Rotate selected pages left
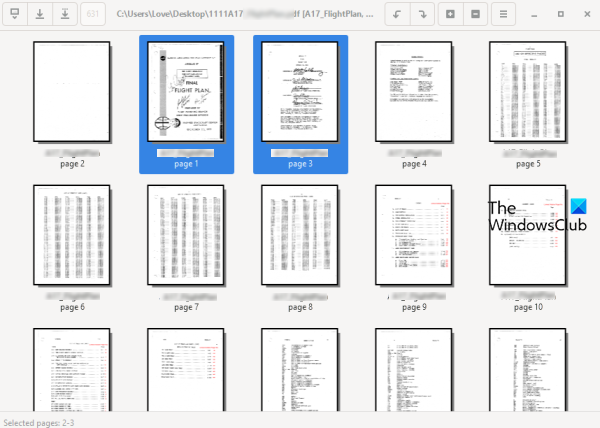 point(397,14)
